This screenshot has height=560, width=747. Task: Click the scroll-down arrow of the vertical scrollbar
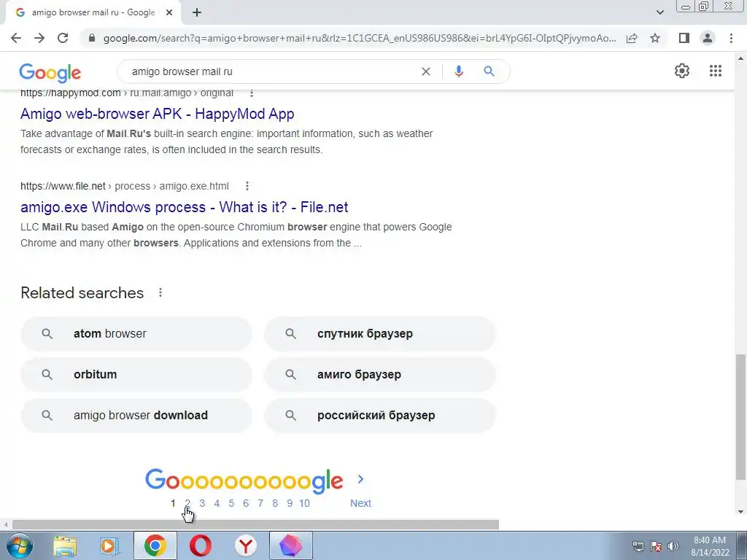(x=740, y=512)
